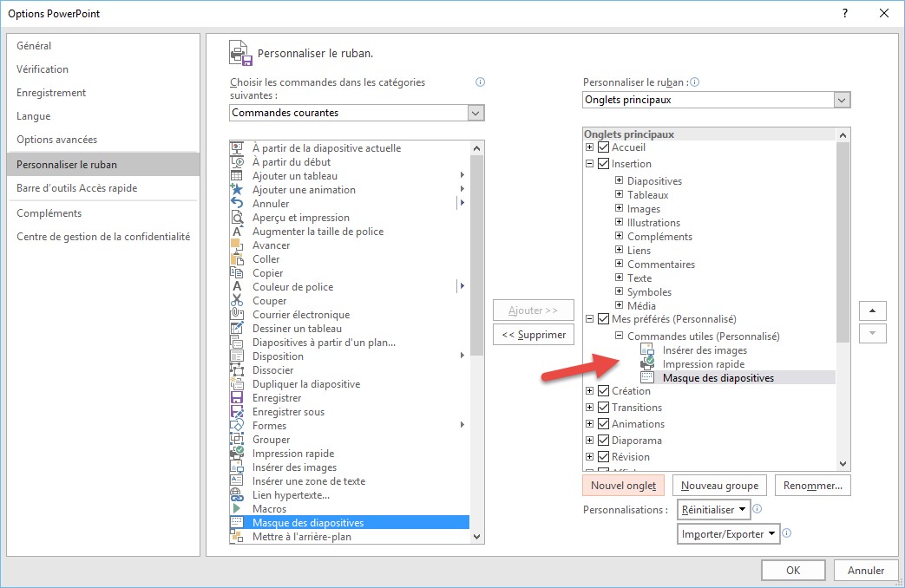The height and width of the screenshot is (588, 905).
Task: Click the 'Dessiner un tableau' pencil icon
Action: (237, 328)
